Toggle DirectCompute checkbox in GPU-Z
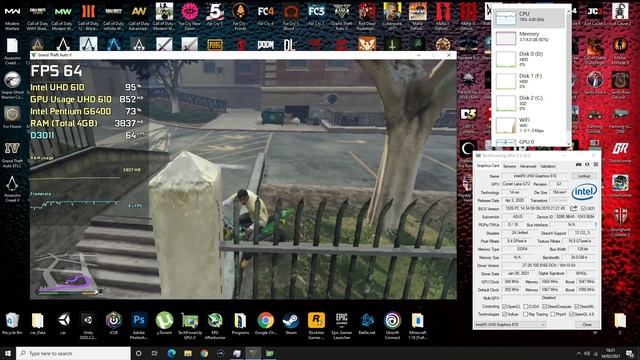 coord(545,306)
